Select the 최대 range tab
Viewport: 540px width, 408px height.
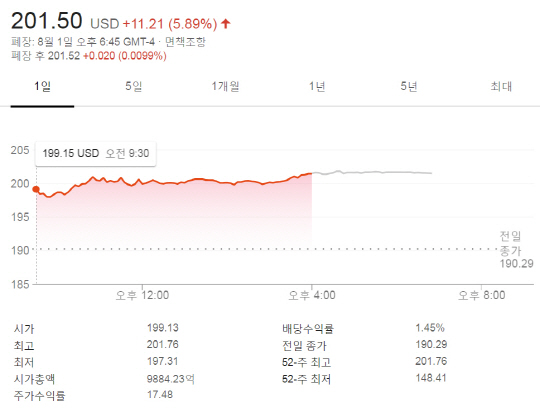tap(501, 86)
